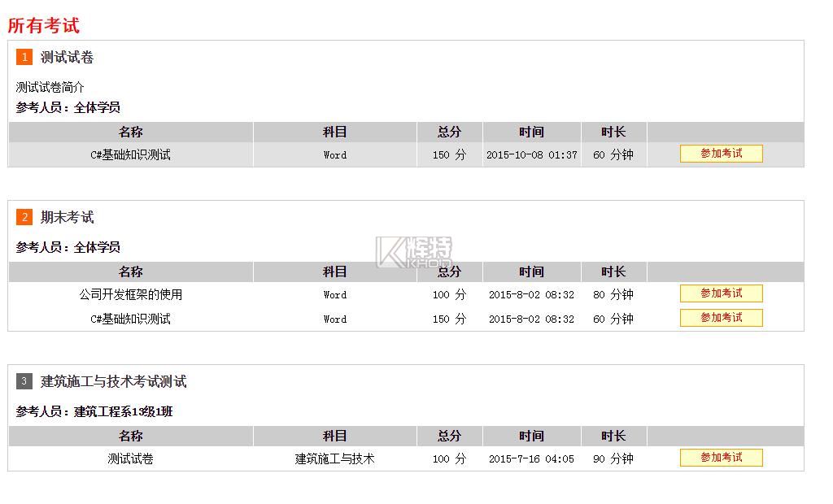
Task: Click the 2015-10-08 01:37 time cell
Action: (x=532, y=154)
